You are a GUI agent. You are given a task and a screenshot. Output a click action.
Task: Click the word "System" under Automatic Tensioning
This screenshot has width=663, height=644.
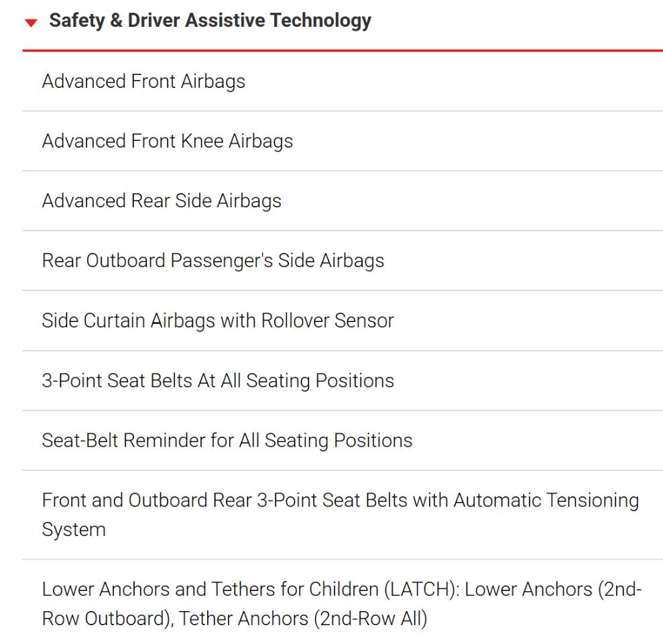point(74,530)
